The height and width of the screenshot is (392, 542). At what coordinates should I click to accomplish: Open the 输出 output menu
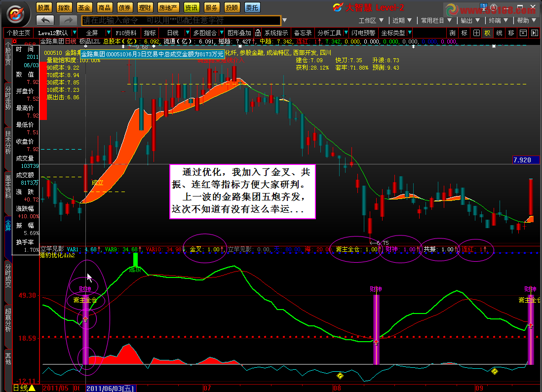[470, 20]
